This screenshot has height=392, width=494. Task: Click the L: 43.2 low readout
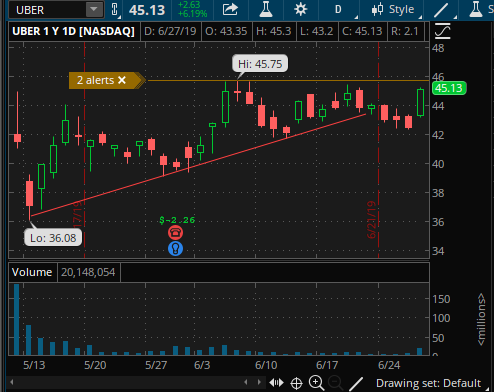317,31
